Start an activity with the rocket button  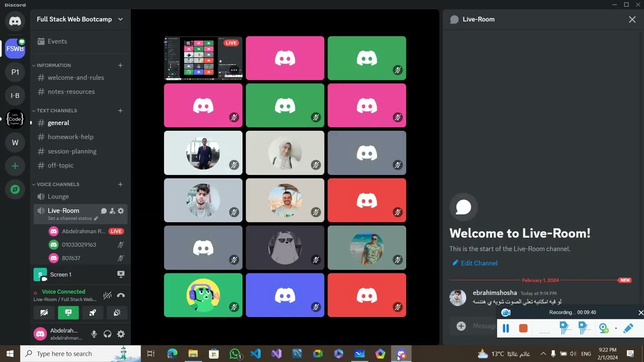click(x=93, y=313)
